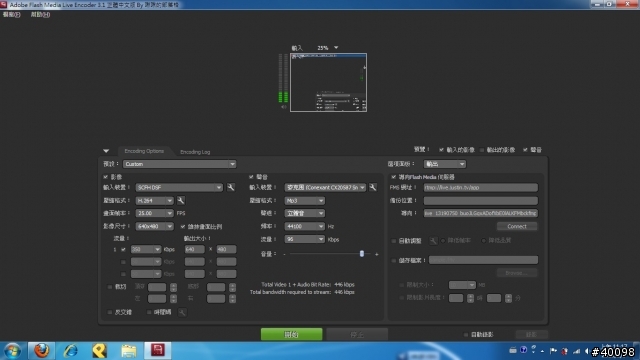Enable the deinterlace checkbox
The height and width of the screenshot is (360, 640).
tap(110, 312)
